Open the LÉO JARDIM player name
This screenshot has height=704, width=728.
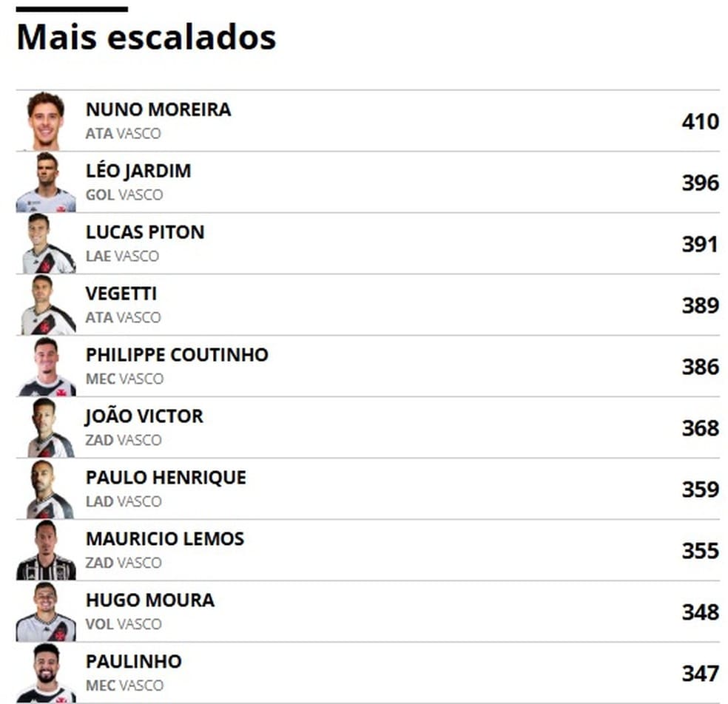coord(138,171)
